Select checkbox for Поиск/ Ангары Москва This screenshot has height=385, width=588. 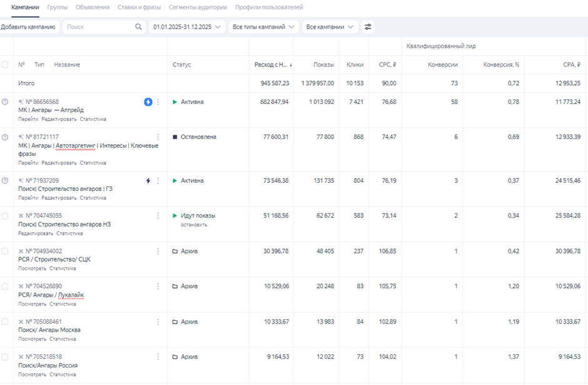[x=5, y=322]
